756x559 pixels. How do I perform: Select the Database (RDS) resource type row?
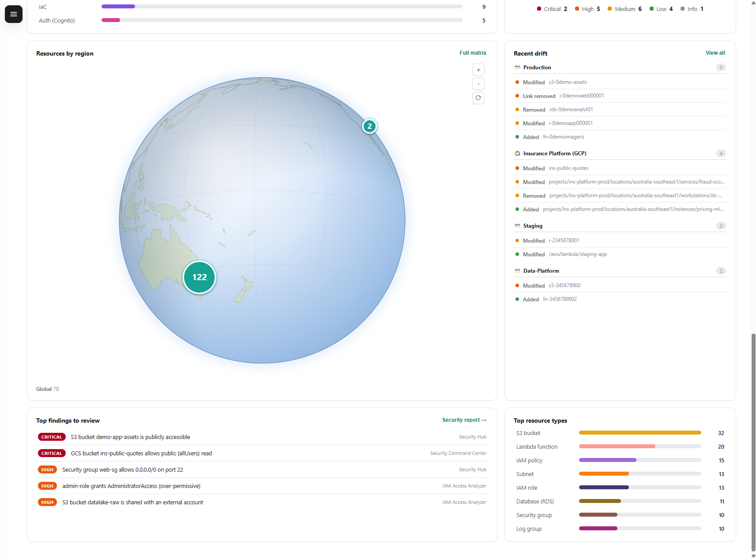(x=620, y=502)
